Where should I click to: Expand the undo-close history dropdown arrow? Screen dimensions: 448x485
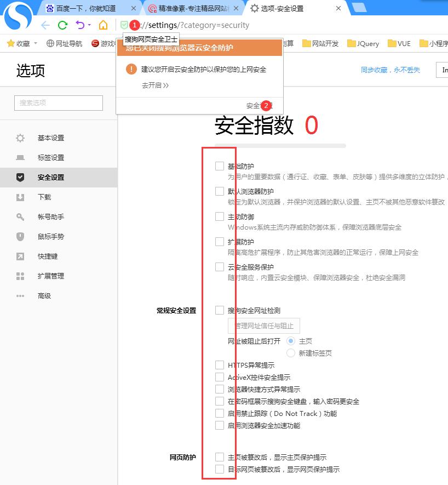[89, 25]
